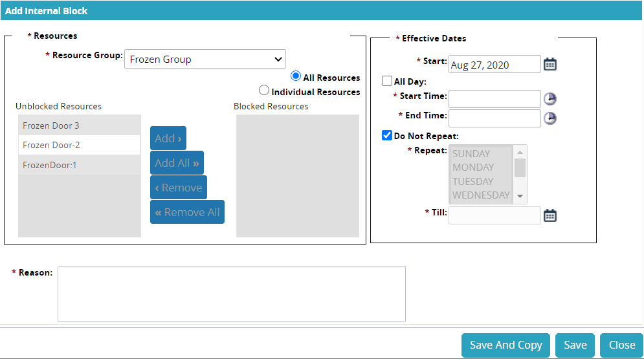Choose the Individual Resources radio option

tap(264, 91)
